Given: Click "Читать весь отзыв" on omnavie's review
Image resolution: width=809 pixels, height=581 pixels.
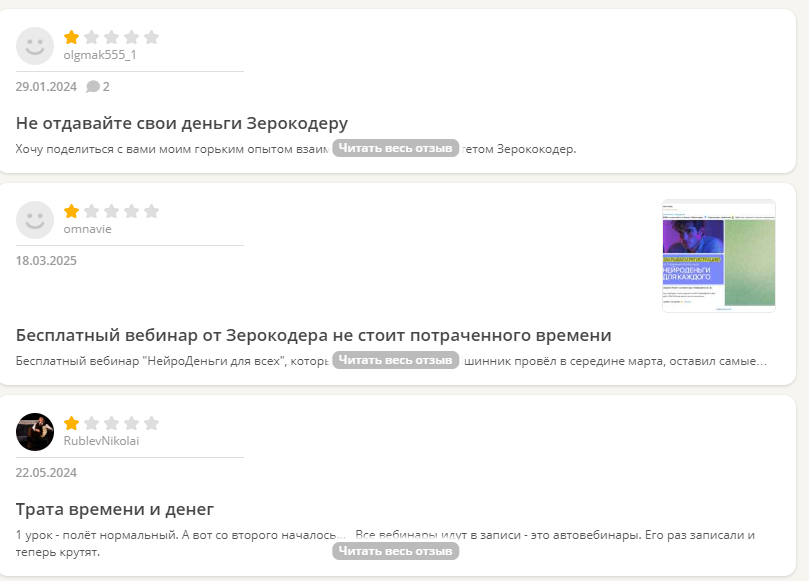Looking at the screenshot, I should [x=396, y=360].
